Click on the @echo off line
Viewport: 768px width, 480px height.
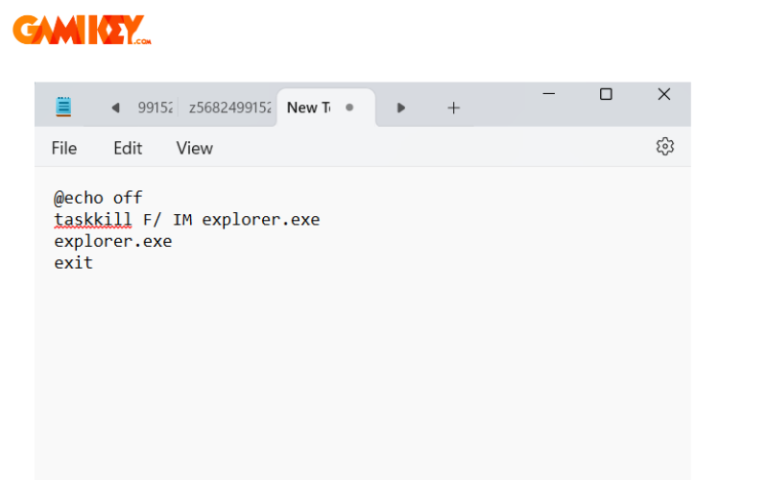(x=98, y=197)
